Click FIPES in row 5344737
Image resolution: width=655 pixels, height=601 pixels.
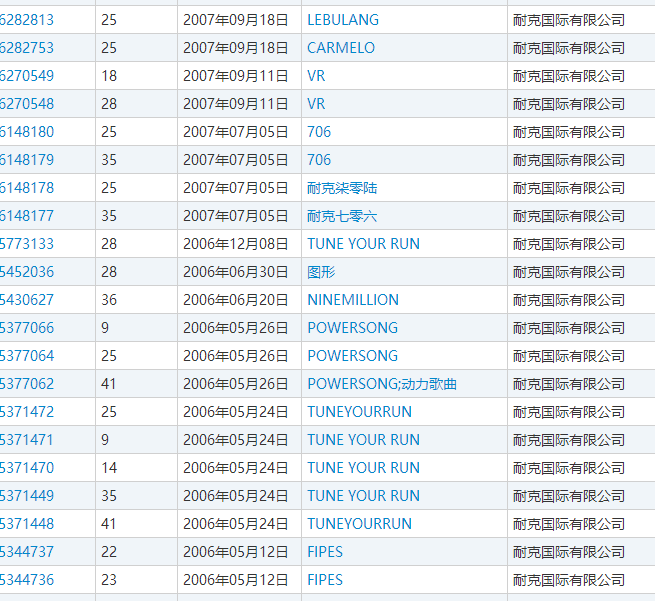pos(325,552)
